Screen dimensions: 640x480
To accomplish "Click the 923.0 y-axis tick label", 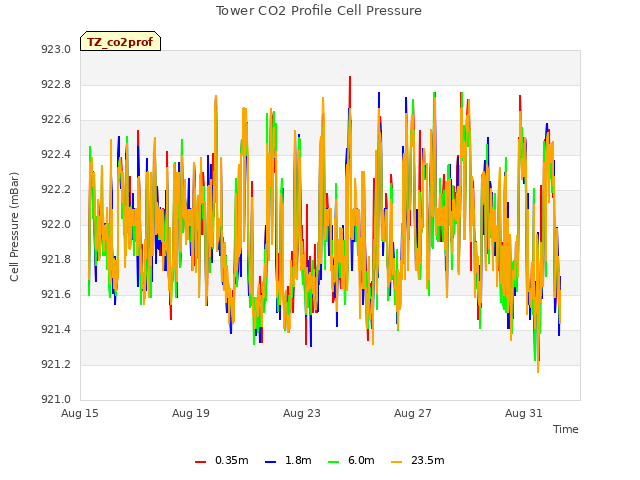I will click(56, 49).
